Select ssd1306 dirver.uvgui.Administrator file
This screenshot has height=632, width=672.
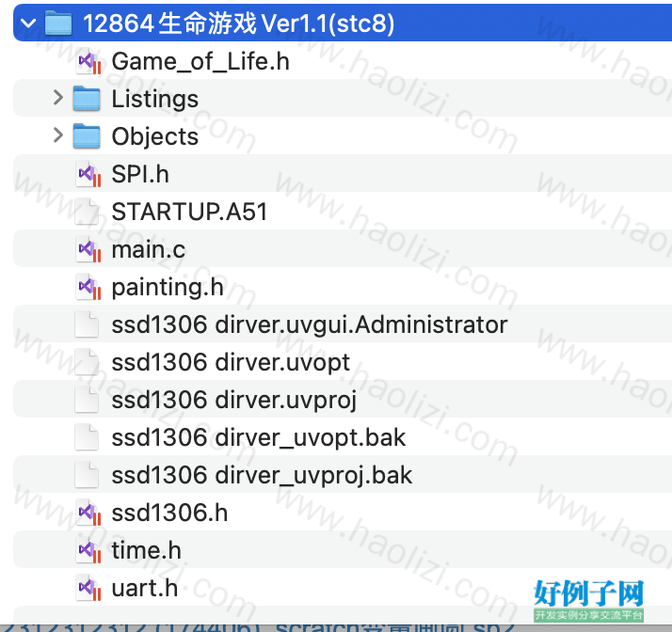coord(343,324)
